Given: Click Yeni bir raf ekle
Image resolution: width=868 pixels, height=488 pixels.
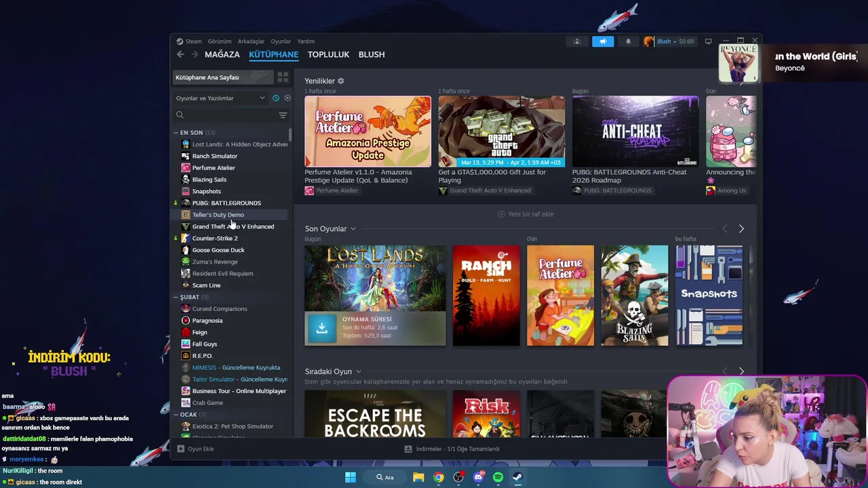Looking at the screenshot, I should (x=526, y=214).
